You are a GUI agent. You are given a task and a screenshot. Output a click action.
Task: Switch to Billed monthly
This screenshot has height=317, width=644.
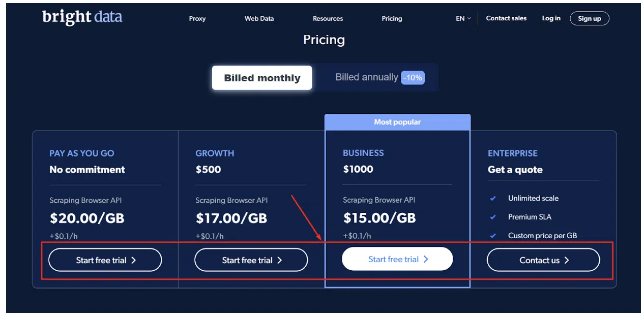point(262,78)
